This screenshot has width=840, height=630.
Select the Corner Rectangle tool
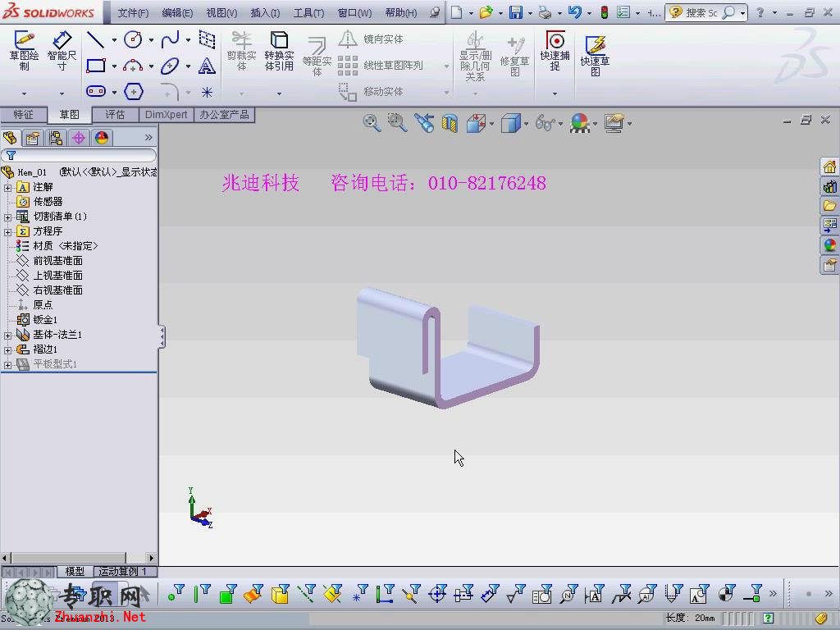coord(96,66)
